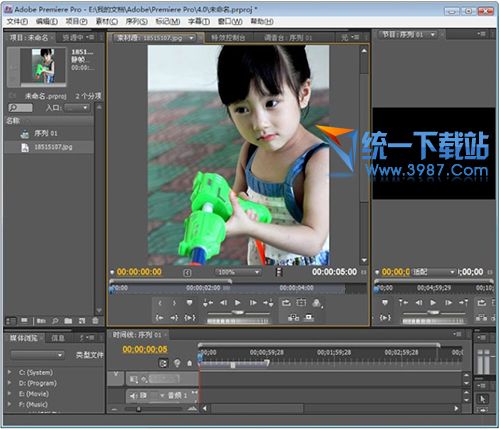Open Output settings in Source monitor
Image resolution: width=500 pixels, height=430 pixels.
tap(316, 303)
